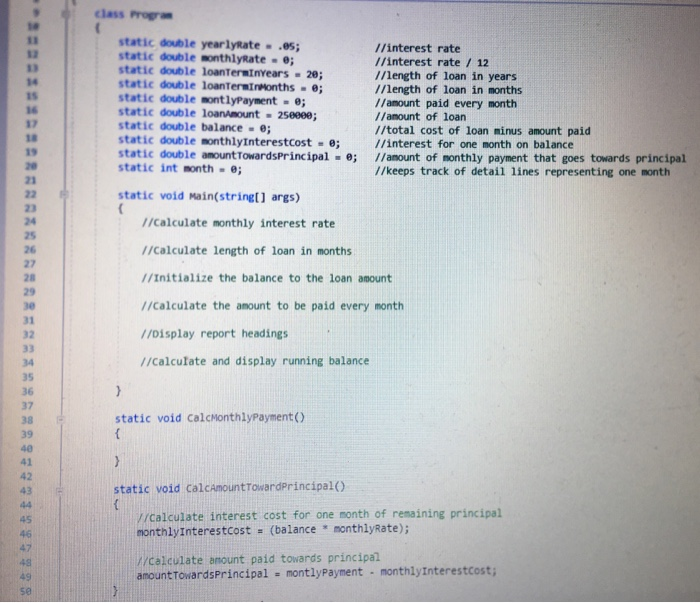Viewport: 700px width, 603px height.
Task: Click the 'loanAmount = 250000' declaration line
Action: (217, 114)
